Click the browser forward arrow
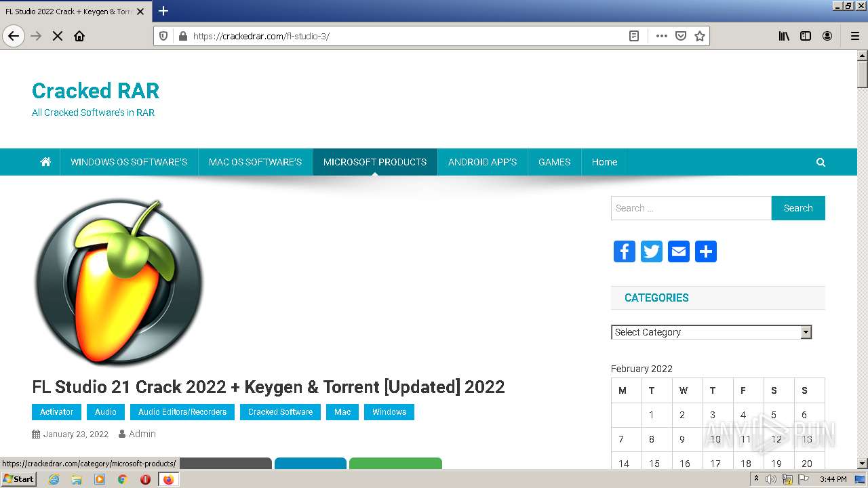Viewport: 868px width, 488px height. 37,36
